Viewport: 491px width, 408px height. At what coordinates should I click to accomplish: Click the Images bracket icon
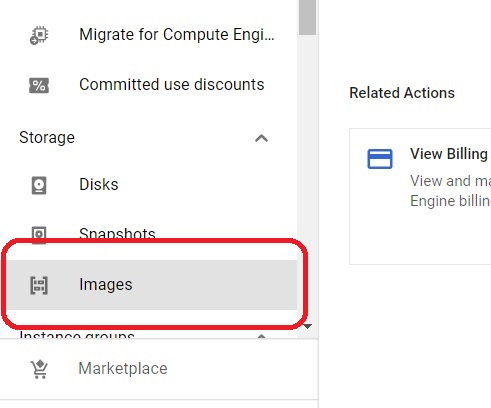39,285
